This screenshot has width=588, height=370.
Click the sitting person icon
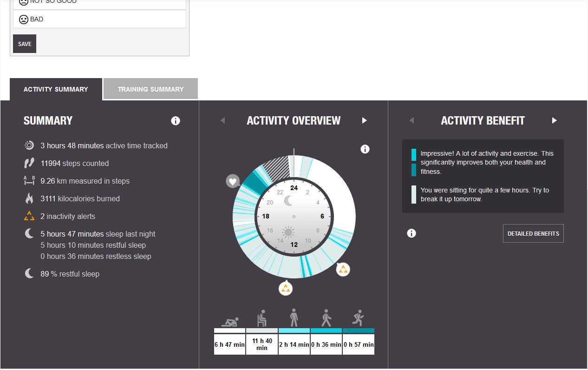(262, 318)
